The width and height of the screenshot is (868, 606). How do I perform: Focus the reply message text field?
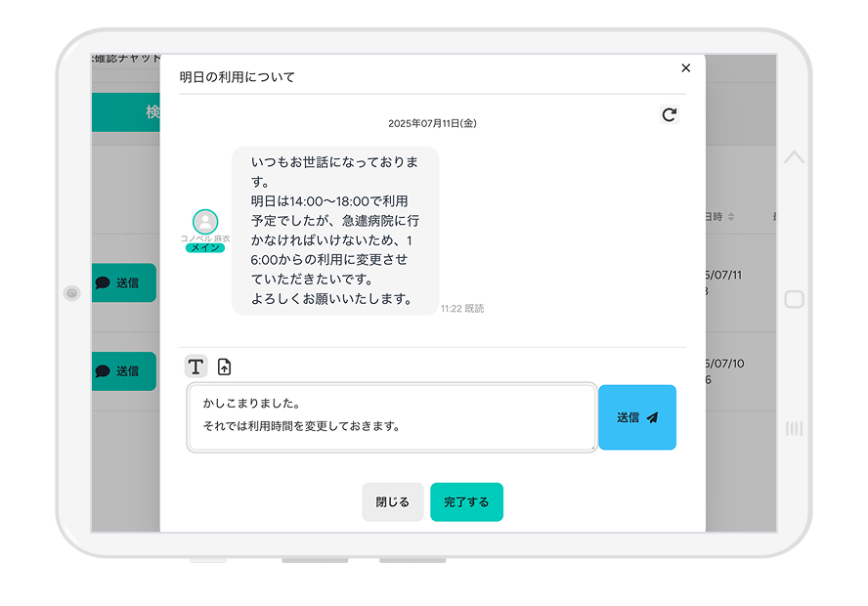(391, 417)
